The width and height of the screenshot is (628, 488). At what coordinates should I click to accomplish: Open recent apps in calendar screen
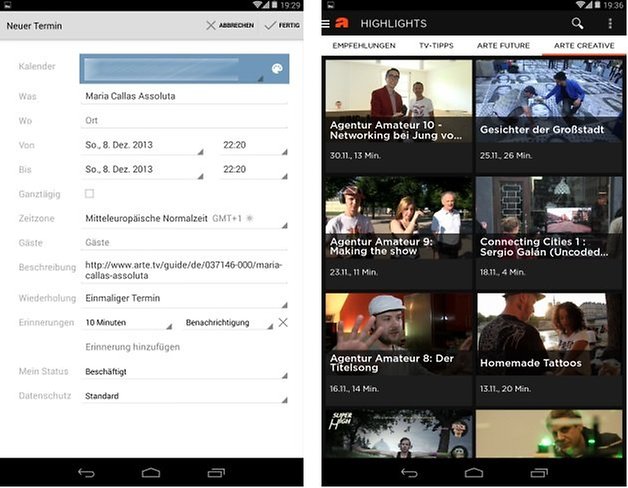[216, 473]
